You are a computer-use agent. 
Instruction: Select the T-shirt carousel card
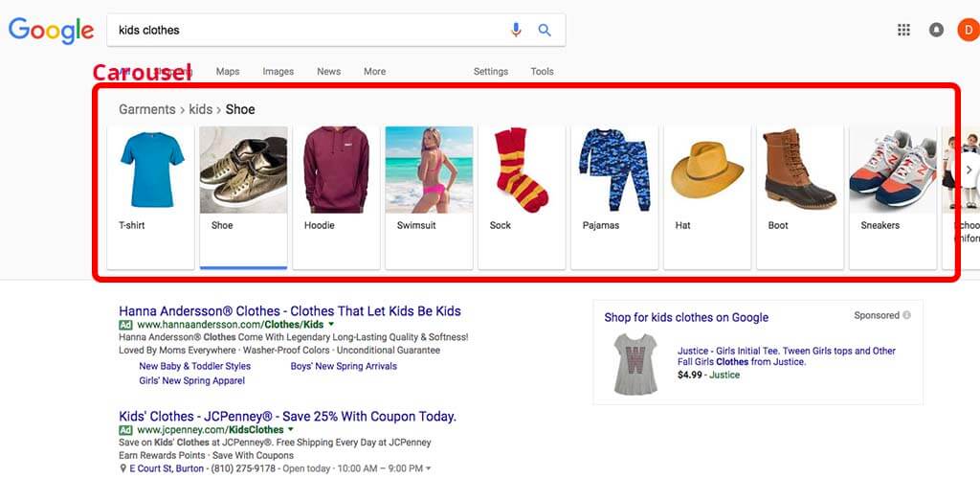(150, 197)
